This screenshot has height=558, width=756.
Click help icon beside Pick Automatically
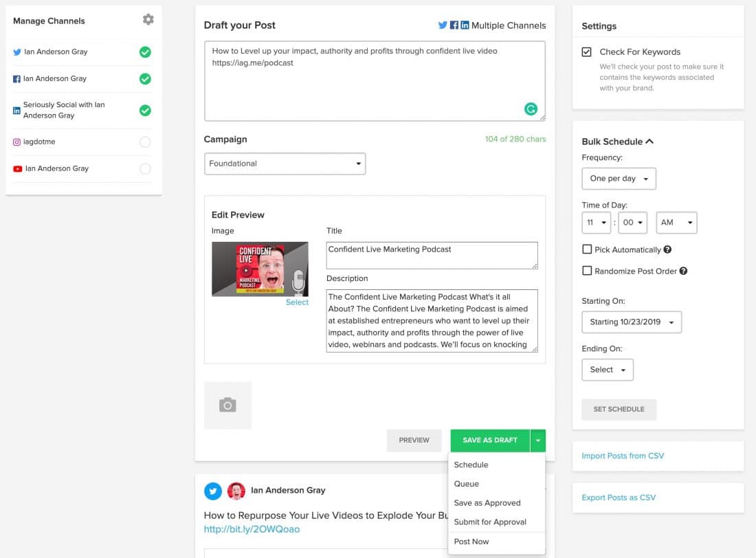click(667, 249)
